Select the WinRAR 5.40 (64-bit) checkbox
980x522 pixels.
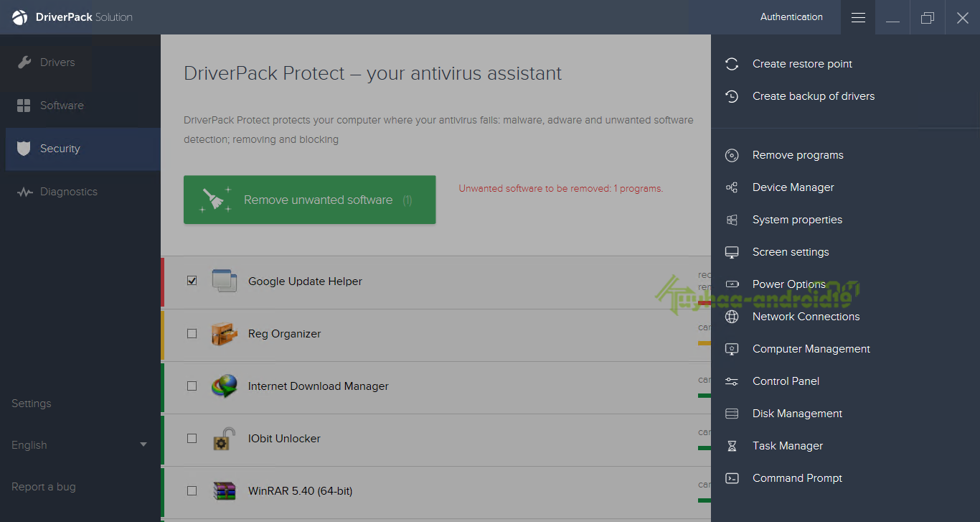point(192,491)
